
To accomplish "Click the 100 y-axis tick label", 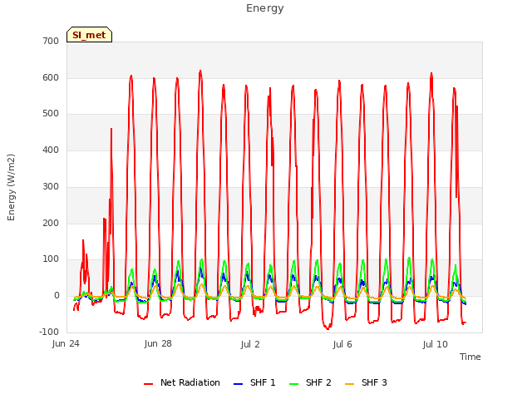I will coord(51,259).
